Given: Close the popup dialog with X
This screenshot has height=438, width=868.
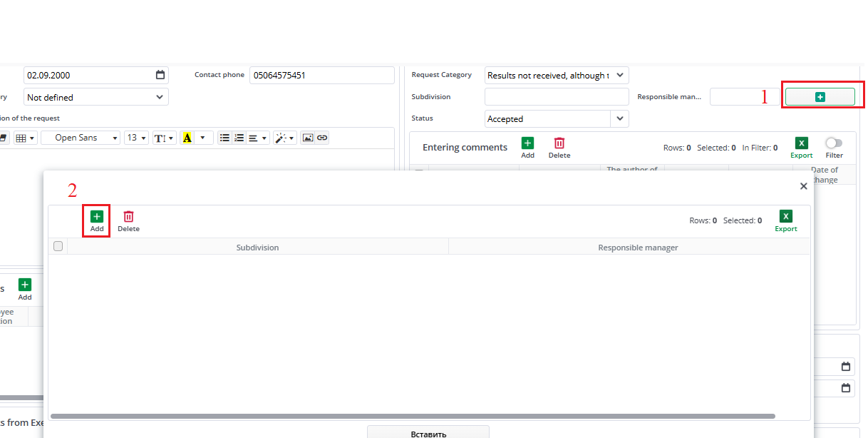Looking at the screenshot, I should click(x=804, y=185).
